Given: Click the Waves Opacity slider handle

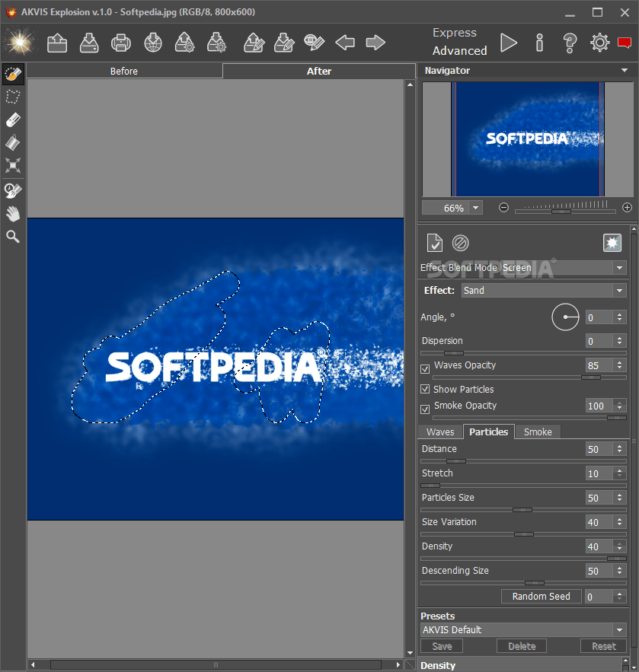Looking at the screenshot, I should coord(591,377).
